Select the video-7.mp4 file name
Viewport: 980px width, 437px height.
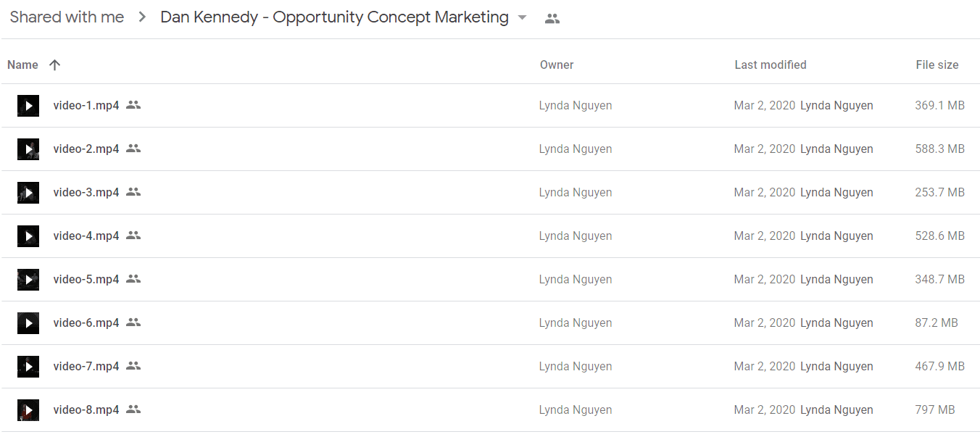86,366
